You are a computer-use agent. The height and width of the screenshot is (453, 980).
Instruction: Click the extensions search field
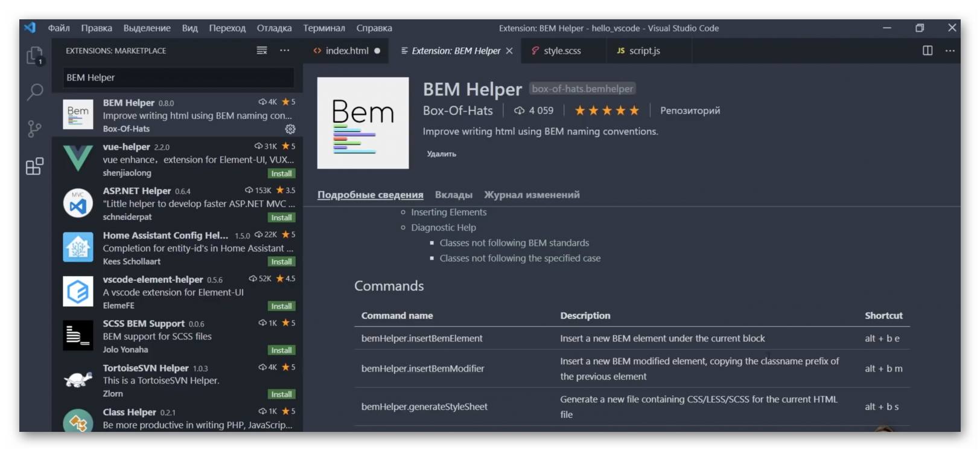pos(179,77)
